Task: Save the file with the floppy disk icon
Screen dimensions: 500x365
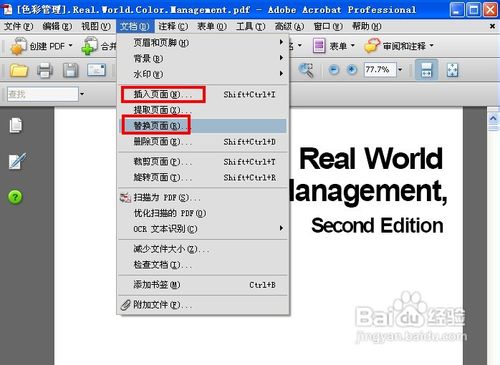Action: (x=70, y=71)
